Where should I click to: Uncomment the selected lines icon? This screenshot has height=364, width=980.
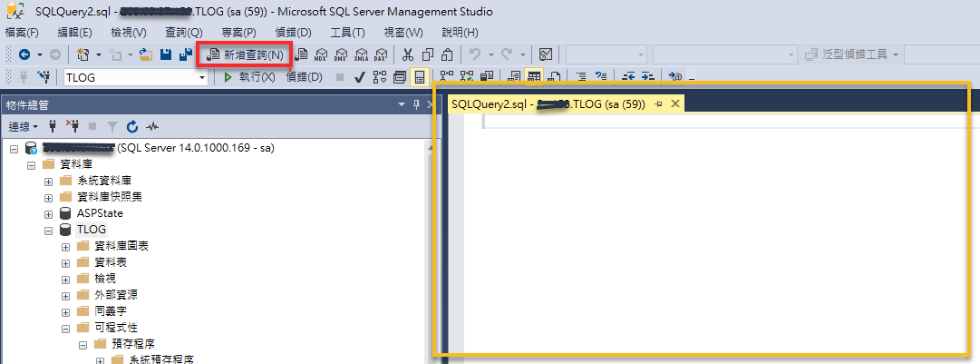601,76
